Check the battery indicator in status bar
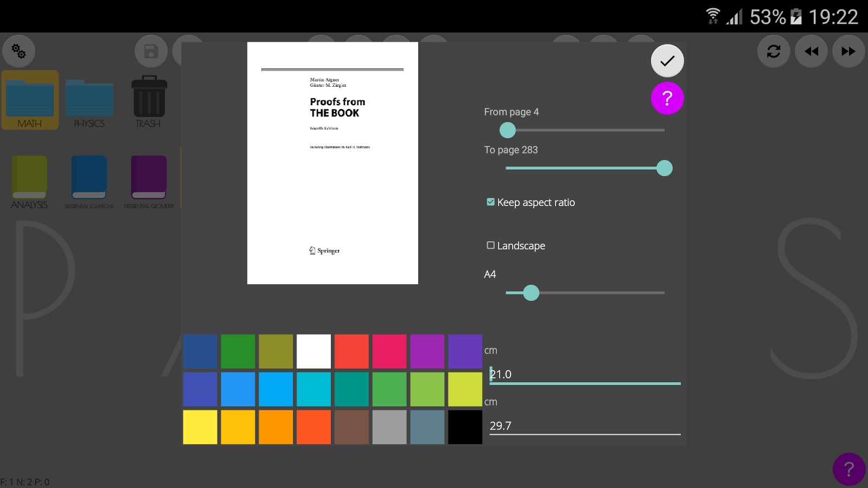The height and width of the screenshot is (488, 868). point(796,17)
